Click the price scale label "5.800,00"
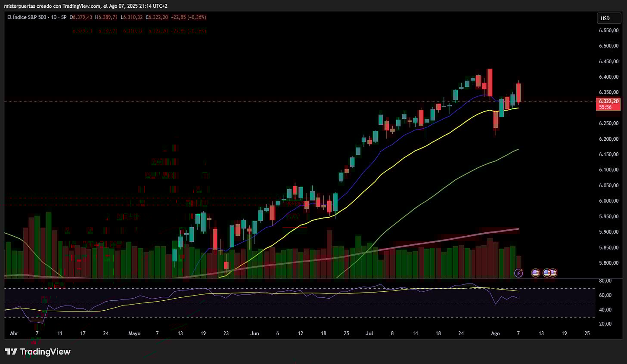Image resolution: width=627 pixels, height=364 pixels. [608, 263]
